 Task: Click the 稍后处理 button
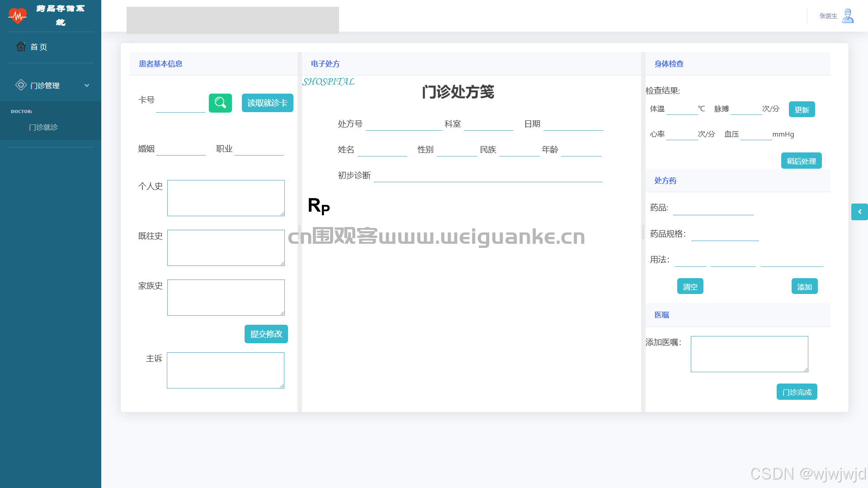coord(802,161)
